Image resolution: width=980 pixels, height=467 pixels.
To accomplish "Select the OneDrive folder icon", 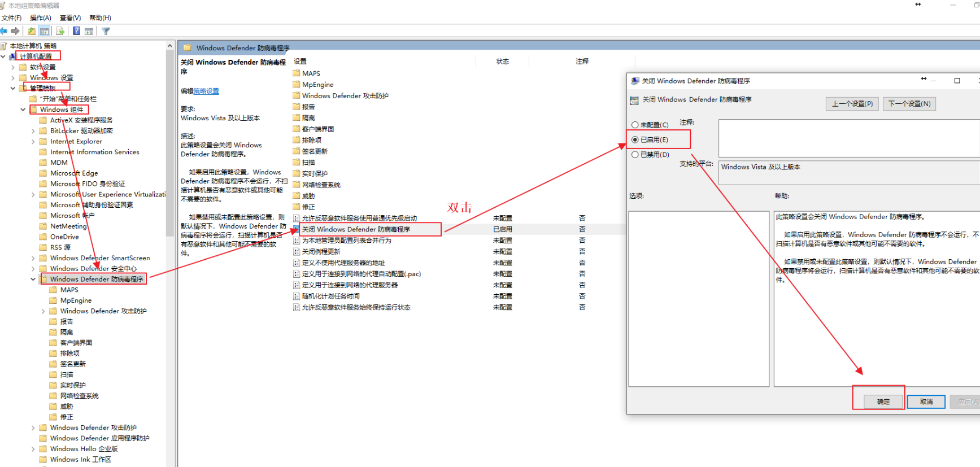I will tap(43, 237).
